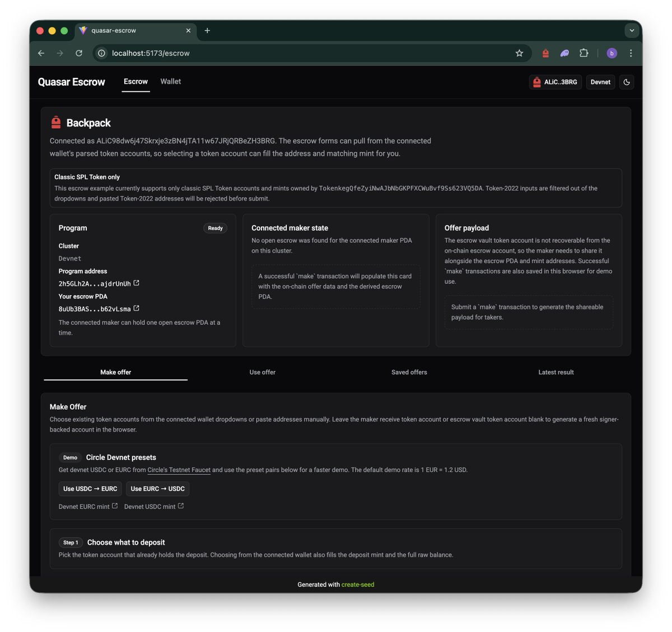Click the Quasar Escrow logo title
The image size is (672, 632).
(x=71, y=82)
